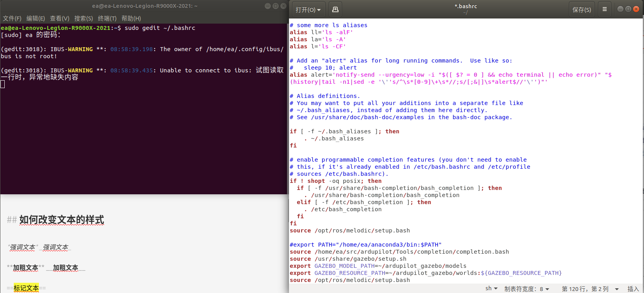The image size is (644, 293).
Task: Click the 'if [ -f ~/.bash_aliases ]; then' line
Action: pyautogui.click(x=344, y=131)
